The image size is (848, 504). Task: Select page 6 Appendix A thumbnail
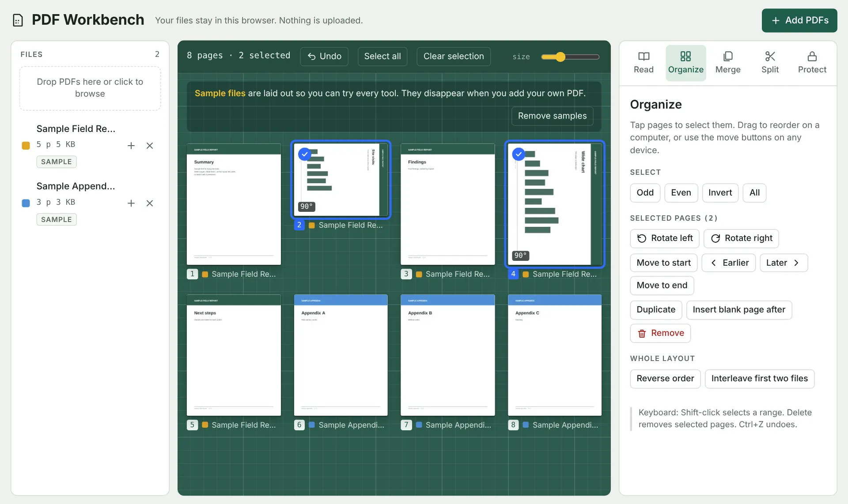(x=341, y=355)
